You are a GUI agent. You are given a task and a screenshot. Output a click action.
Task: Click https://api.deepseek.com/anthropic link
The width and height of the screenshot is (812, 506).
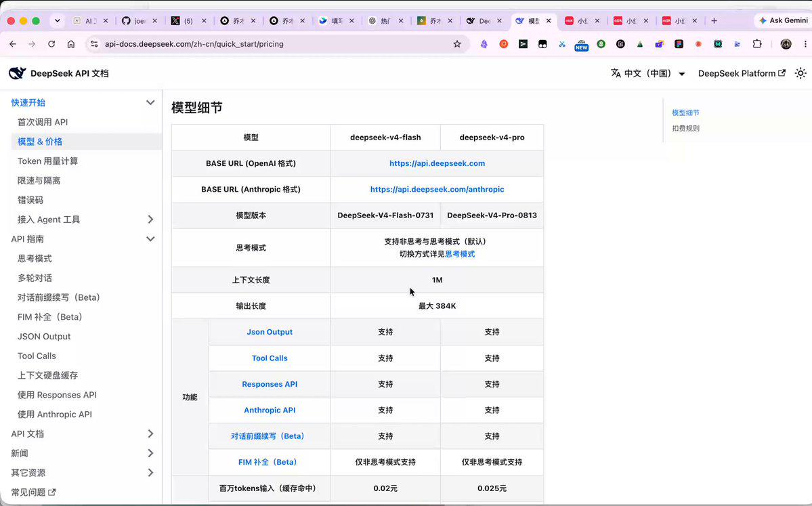(437, 189)
